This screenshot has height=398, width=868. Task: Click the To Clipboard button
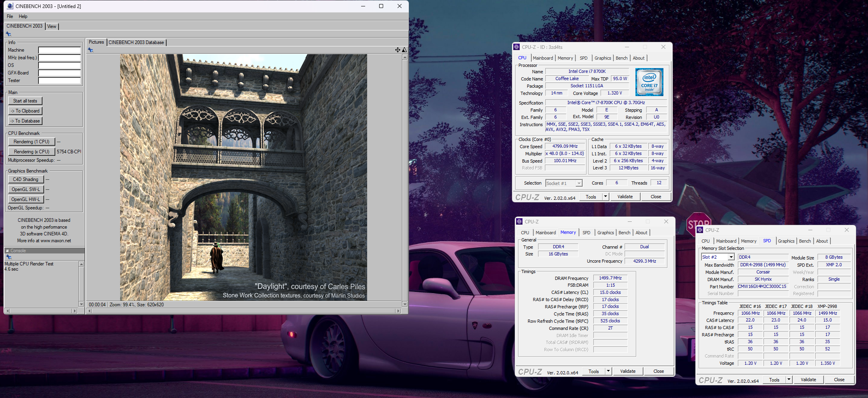coord(25,111)
